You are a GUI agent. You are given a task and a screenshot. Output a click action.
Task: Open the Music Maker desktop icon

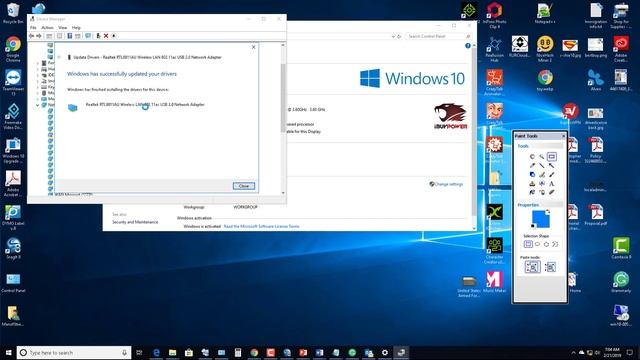pos(494,282)
